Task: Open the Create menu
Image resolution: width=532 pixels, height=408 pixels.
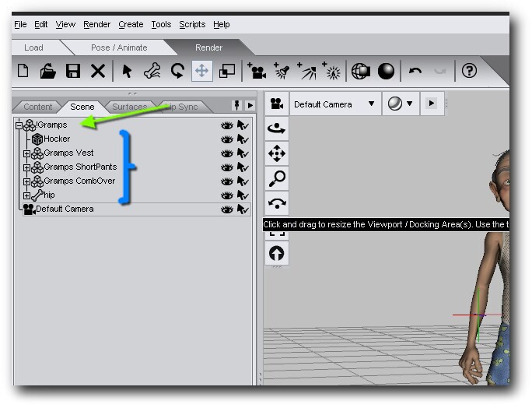Action: click(131, 24)
